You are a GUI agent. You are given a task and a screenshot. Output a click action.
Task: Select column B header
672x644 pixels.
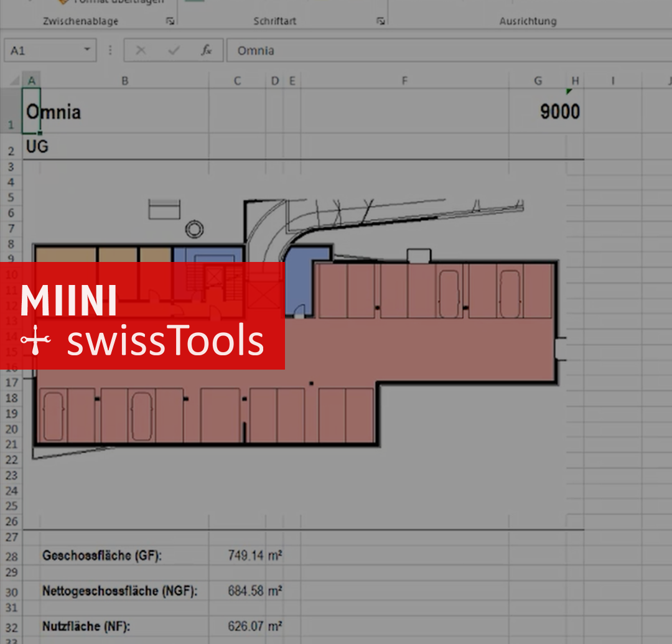(x=124, y=80)
